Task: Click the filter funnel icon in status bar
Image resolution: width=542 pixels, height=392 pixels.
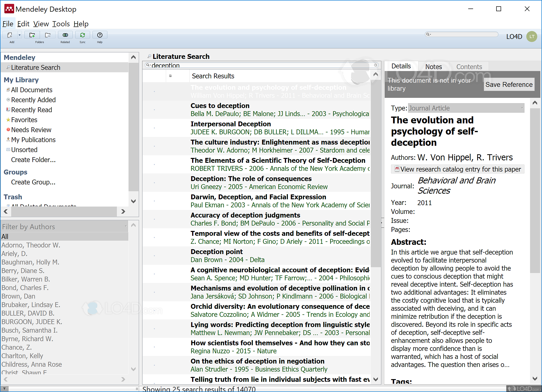Action: tap(4, 389)
